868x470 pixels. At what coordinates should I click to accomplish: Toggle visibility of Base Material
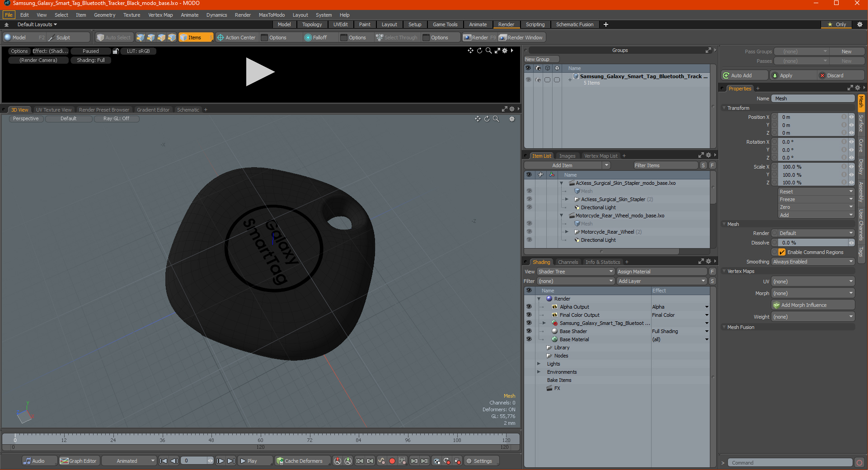coord(529,339)
